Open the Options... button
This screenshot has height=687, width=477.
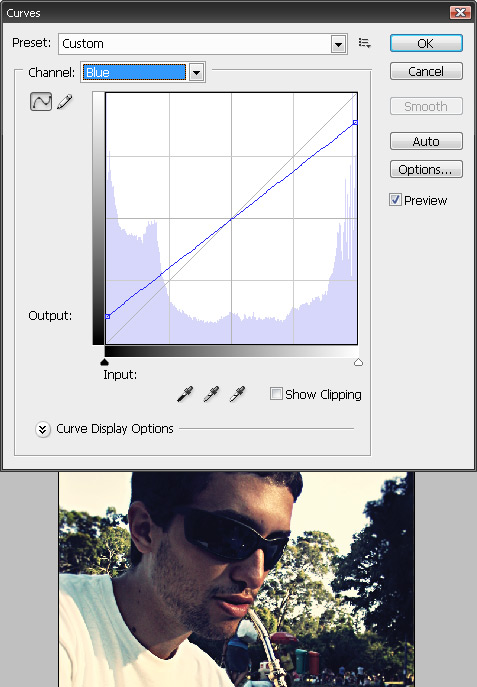(426, 169)
